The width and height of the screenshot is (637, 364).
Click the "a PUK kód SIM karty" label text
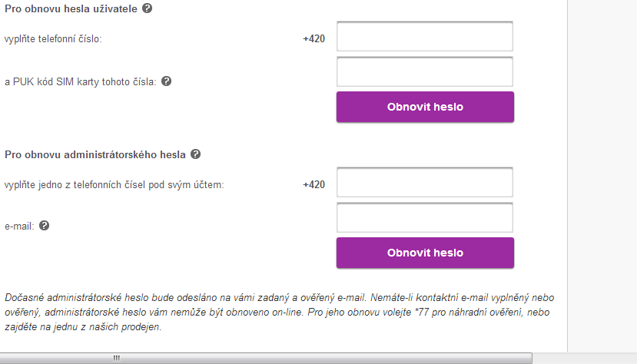coord(80,81)
